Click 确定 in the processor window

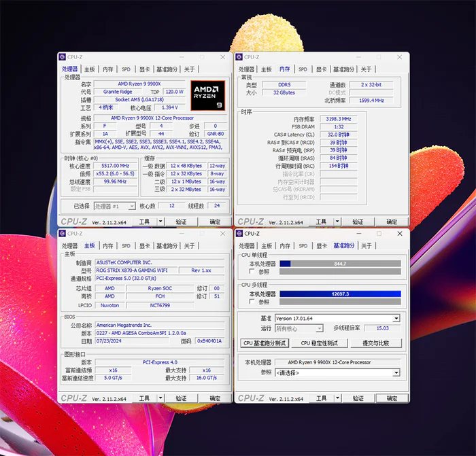pos(215,222)
